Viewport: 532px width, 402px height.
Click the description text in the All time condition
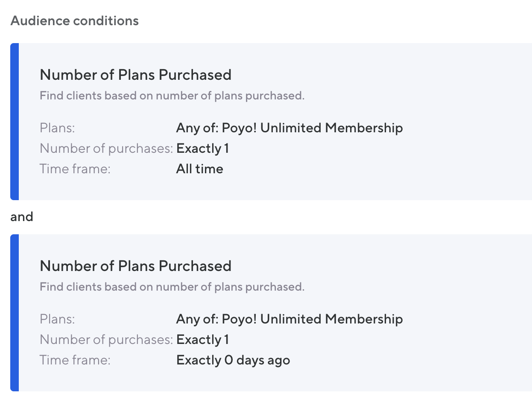172,96
